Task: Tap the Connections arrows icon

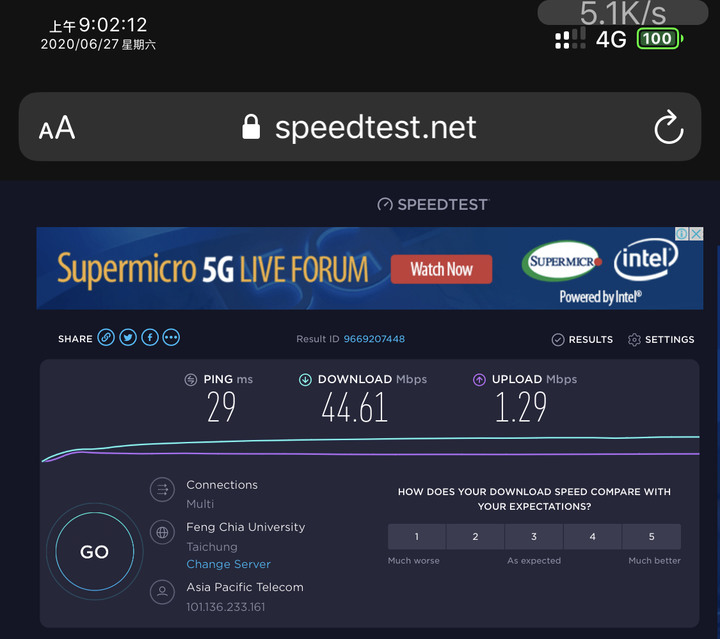Action: (162, 490)
